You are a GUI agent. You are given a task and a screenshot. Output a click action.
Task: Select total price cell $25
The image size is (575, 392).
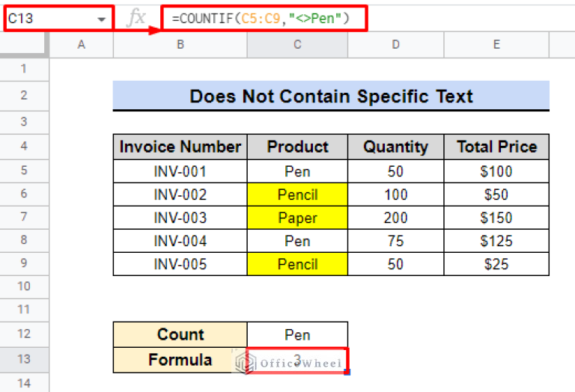coord(496,264)
